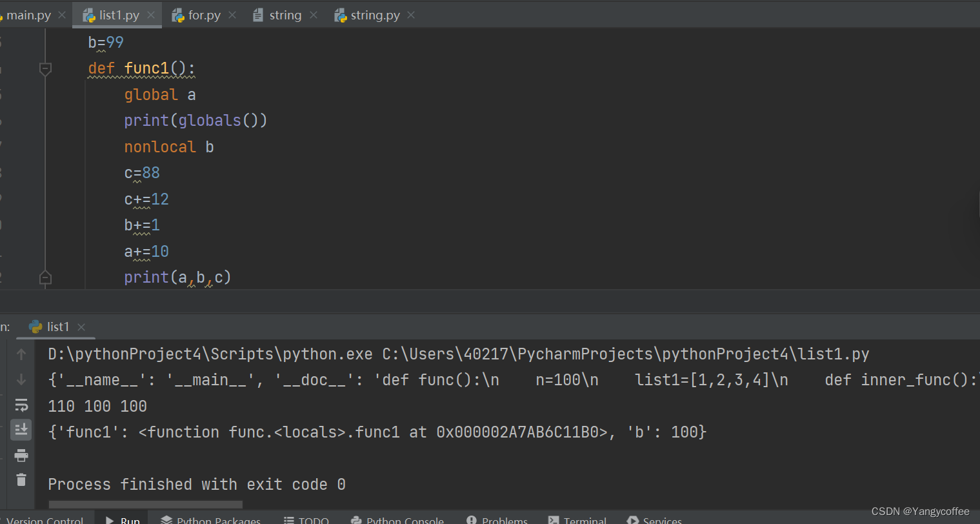Click the Python icon on run tab list1
980x524 pixels.
36,327
